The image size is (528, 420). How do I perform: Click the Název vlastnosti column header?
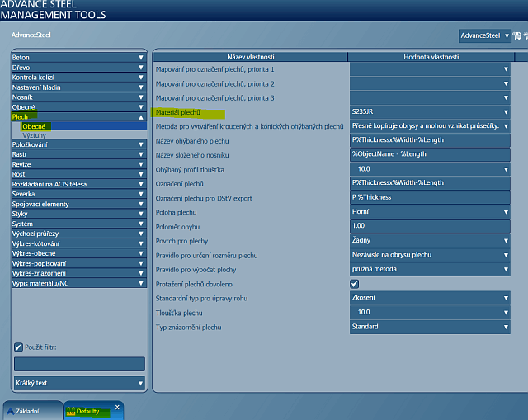point(251,57)
